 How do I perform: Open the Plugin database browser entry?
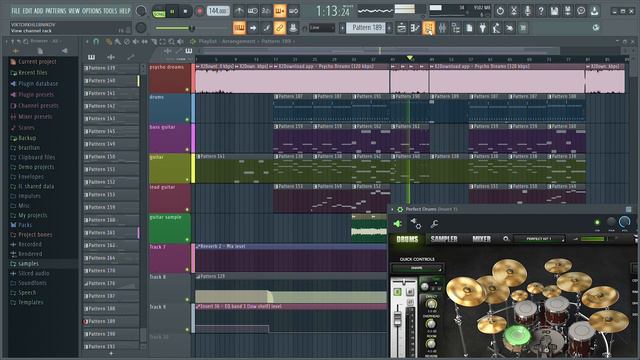pos(38,84)
